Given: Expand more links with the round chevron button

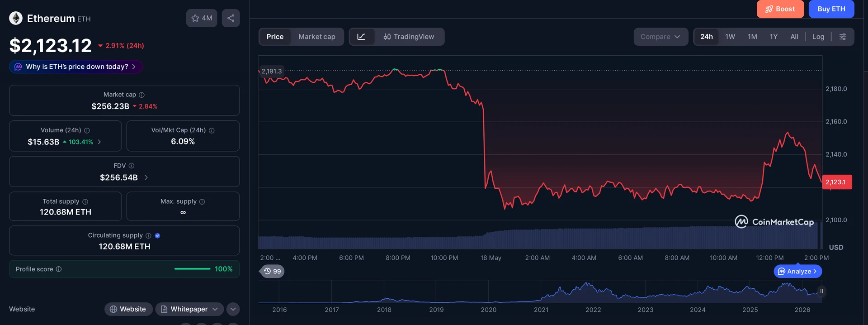Looking at the screenshot, I should [x=233, y=309].
